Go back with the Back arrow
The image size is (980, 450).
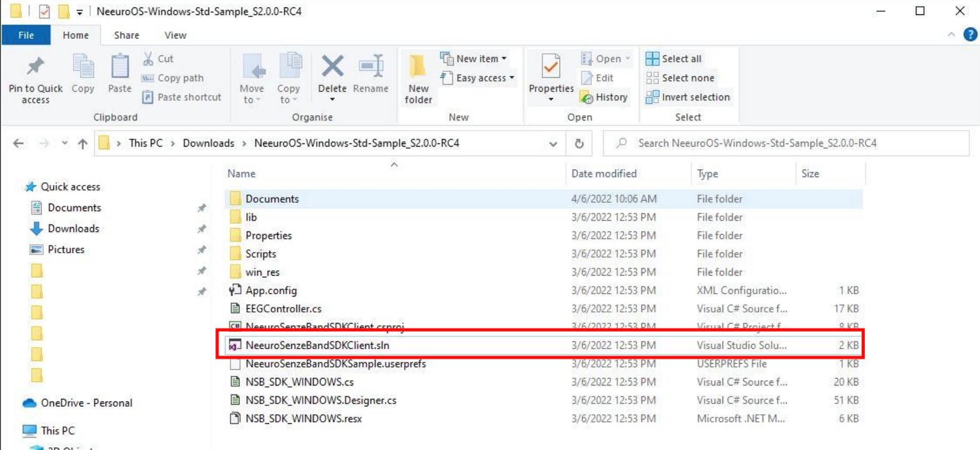coord(19,143)
